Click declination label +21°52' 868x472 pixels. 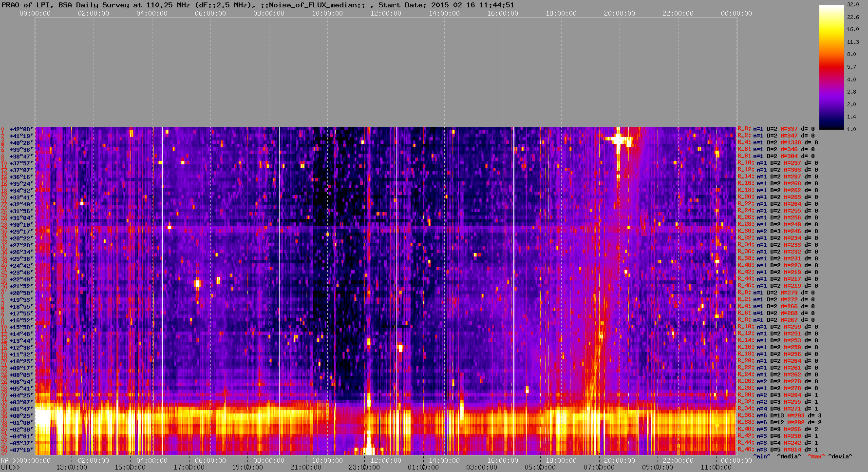point(21,286)
